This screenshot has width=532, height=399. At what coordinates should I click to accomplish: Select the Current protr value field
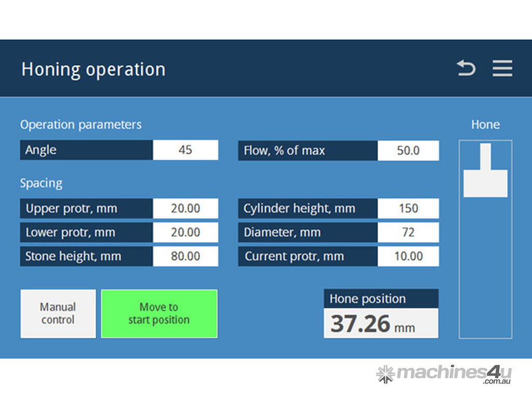pyautogui.click(x=408, y=256)
